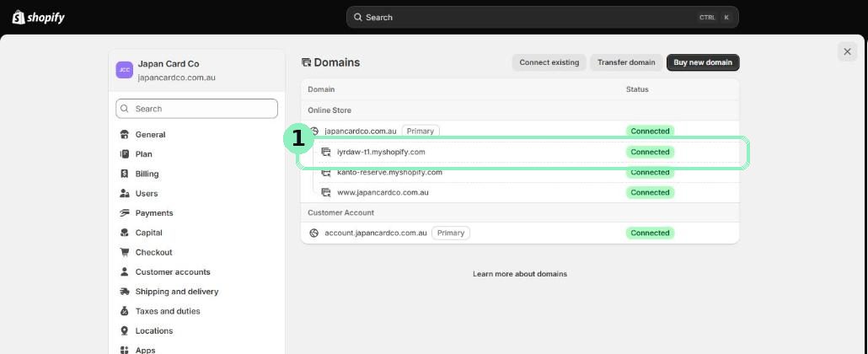Click the CTRL K shortcut hint
This screenshot has height=354, width=868.
(x=715, y=17)
